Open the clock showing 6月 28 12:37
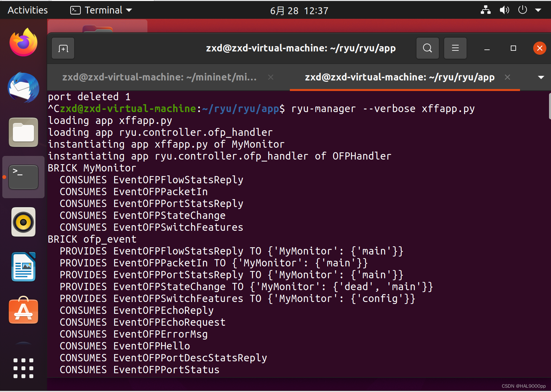 point(299,11)
